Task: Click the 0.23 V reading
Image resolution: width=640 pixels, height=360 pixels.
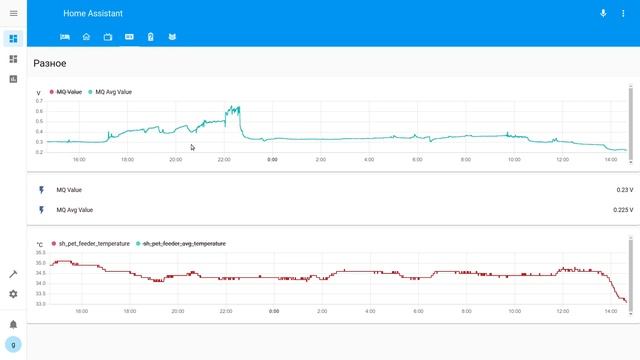Action: click(x=625, y=190)
